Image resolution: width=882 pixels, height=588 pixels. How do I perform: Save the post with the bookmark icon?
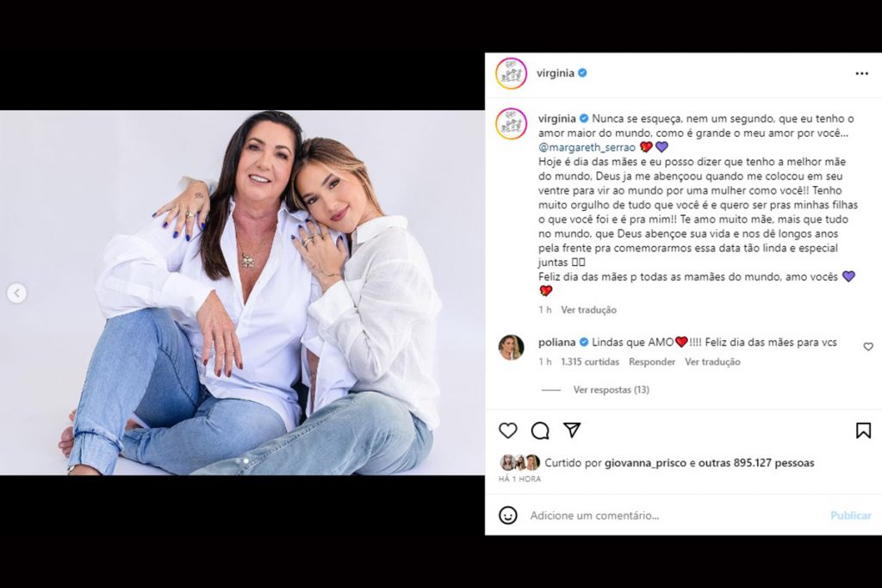coord(863,430)
